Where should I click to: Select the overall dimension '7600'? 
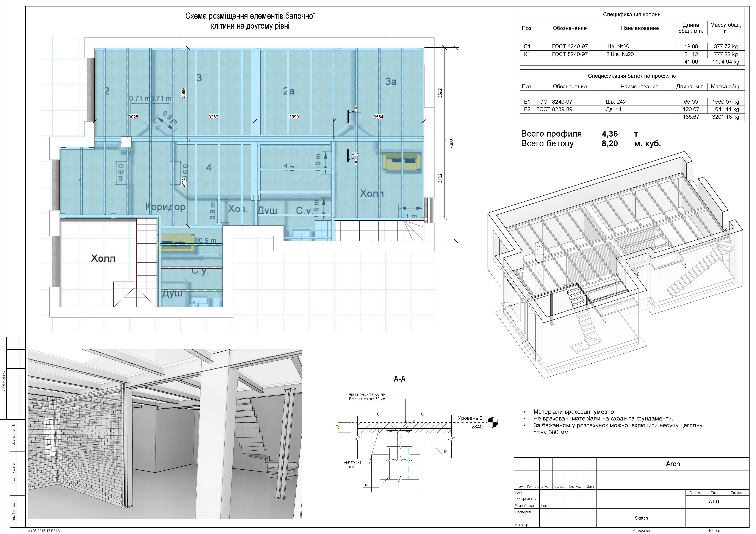click(x=451, y=144)
